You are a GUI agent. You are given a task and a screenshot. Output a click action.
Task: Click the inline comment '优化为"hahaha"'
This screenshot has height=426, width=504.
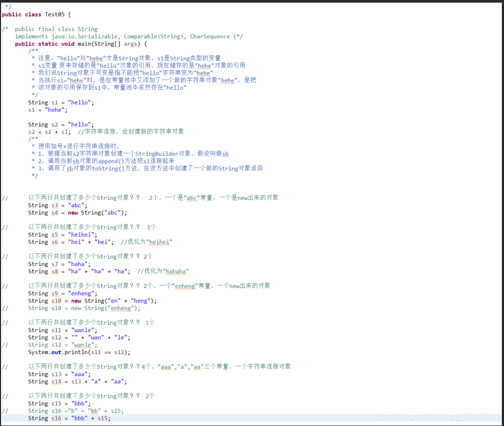(x=163, y=271)
